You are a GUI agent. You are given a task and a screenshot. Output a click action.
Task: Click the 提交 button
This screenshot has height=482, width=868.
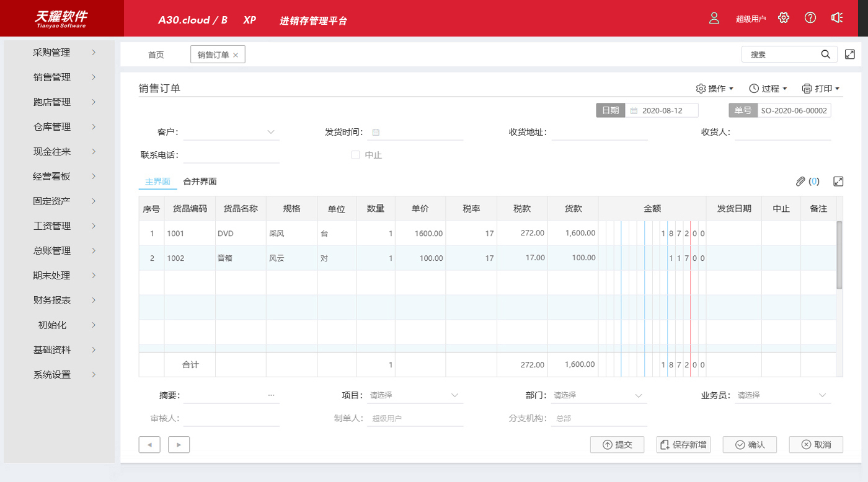point(617,445)
